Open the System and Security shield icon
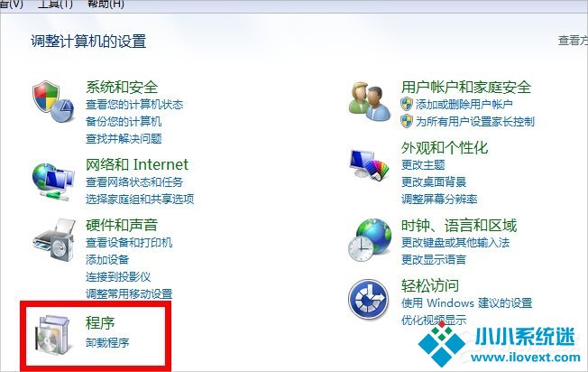Image resolution: width=588 pixels, height=372 pixels. [53, 101]
